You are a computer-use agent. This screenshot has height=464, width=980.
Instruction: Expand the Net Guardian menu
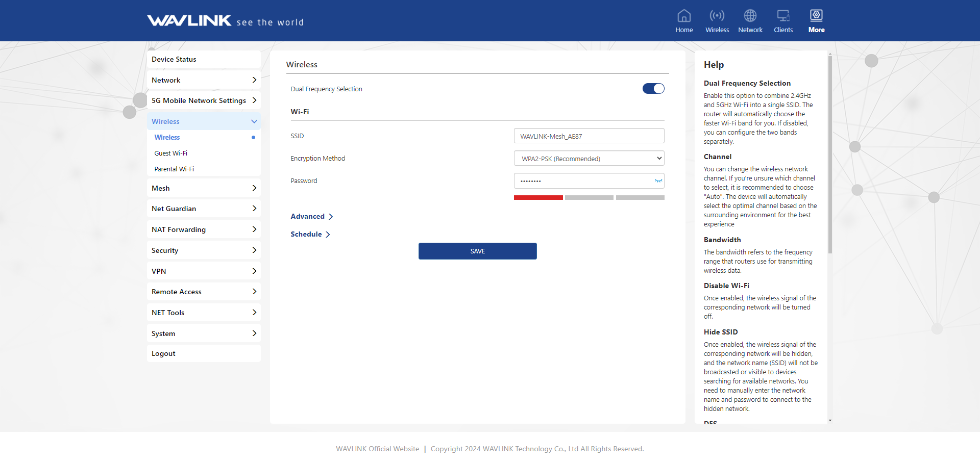[x=204, y=209]
